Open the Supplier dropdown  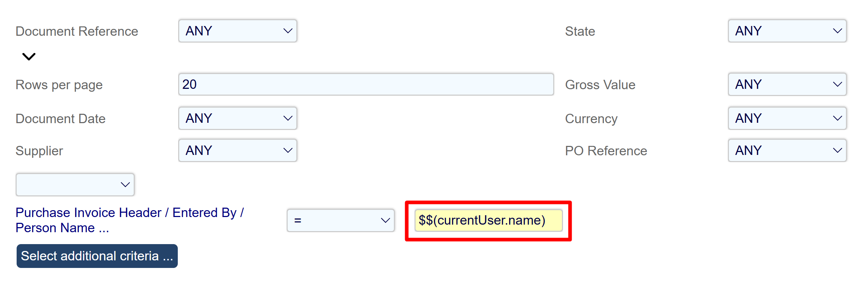point(238,151)
